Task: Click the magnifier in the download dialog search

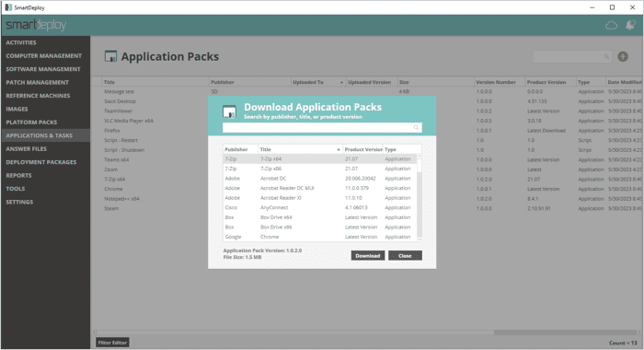Action: 416,128
